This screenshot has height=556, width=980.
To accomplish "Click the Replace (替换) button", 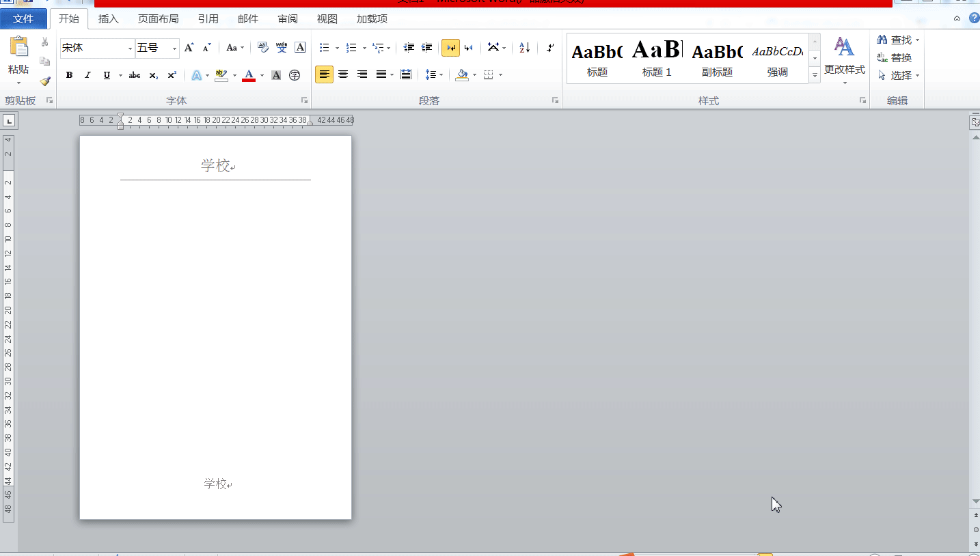I will (x=895, y=58).
